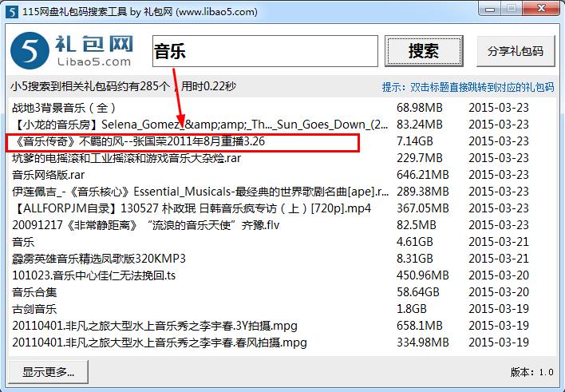Select 伊莲佩吉 音乐核心 Essential_Musicals entry

pyautogui.click(x=200, y=192)
